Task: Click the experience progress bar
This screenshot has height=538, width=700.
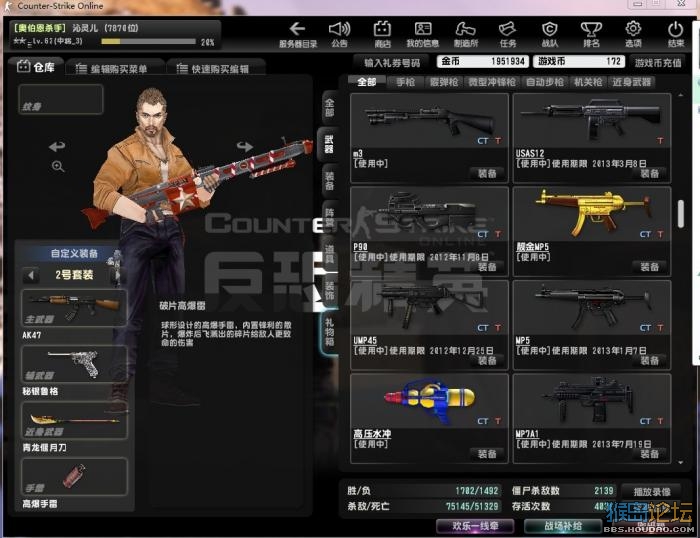Action: click(148, 42)
